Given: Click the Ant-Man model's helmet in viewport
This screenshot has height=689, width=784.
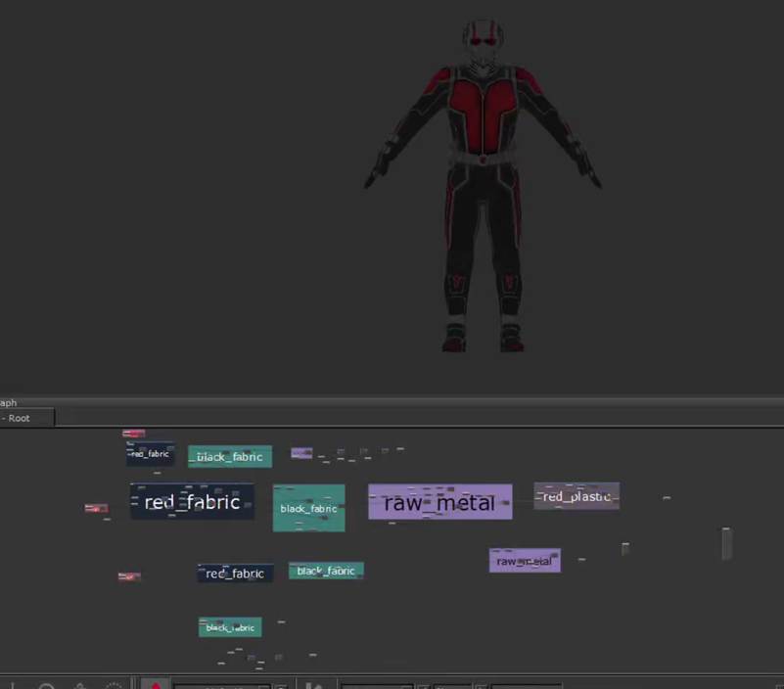Looking at the screenshot, I should point(482,44).
